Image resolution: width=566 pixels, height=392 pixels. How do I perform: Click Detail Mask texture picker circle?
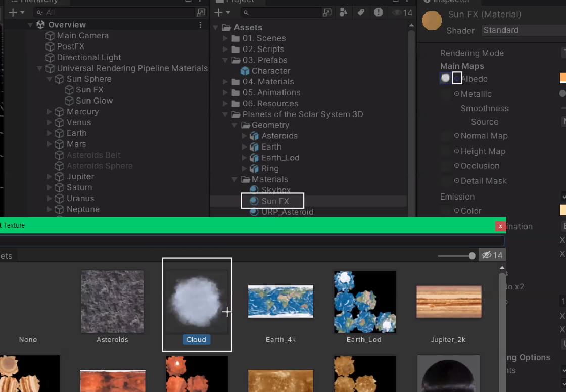pos(457,181)
